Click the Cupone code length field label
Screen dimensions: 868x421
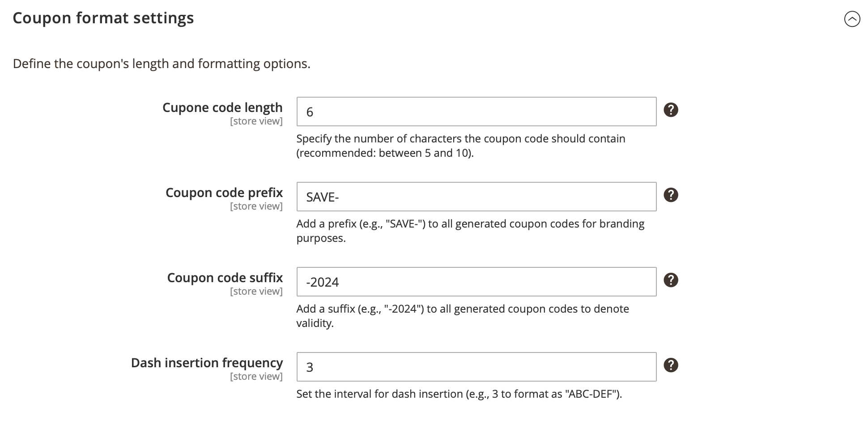point(222,107)
